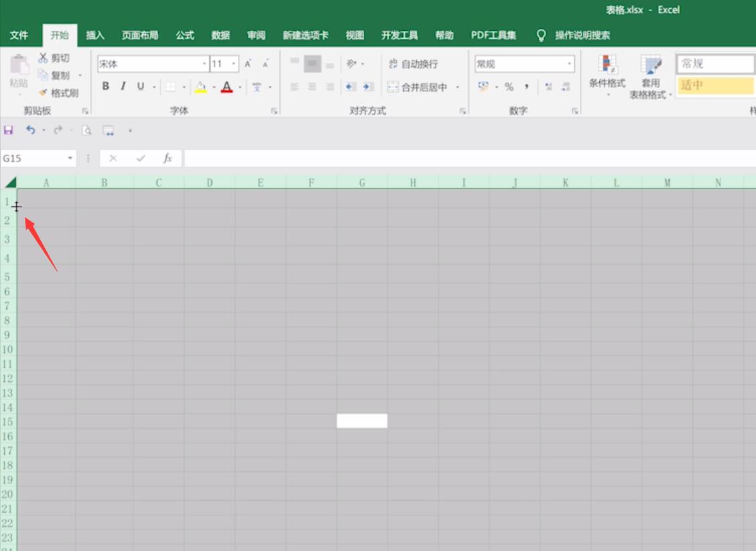
Task: Select the yellow 适中 cell style
Action: (716, 85)
